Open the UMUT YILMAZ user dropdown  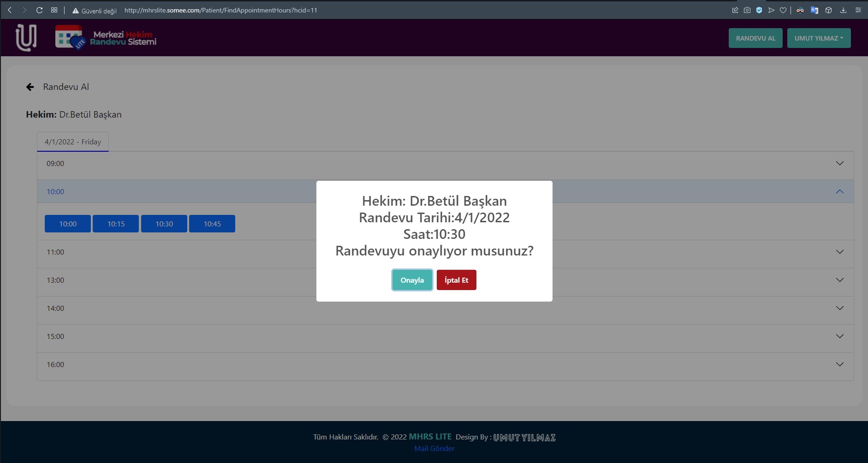(x=819, y=38)
